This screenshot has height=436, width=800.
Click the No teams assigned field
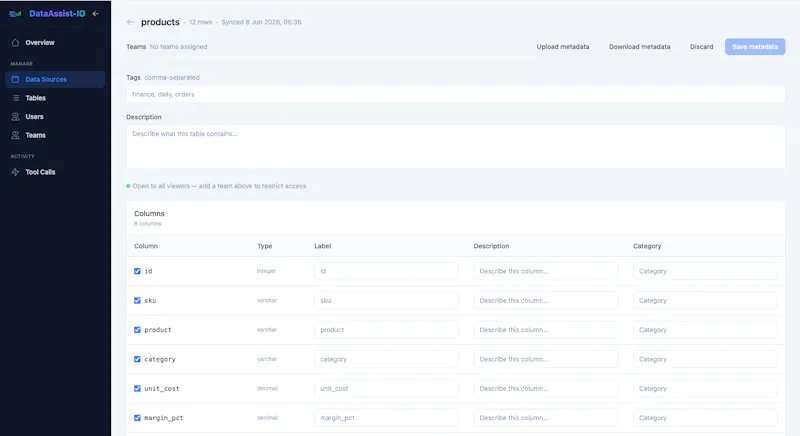(179, 47)
